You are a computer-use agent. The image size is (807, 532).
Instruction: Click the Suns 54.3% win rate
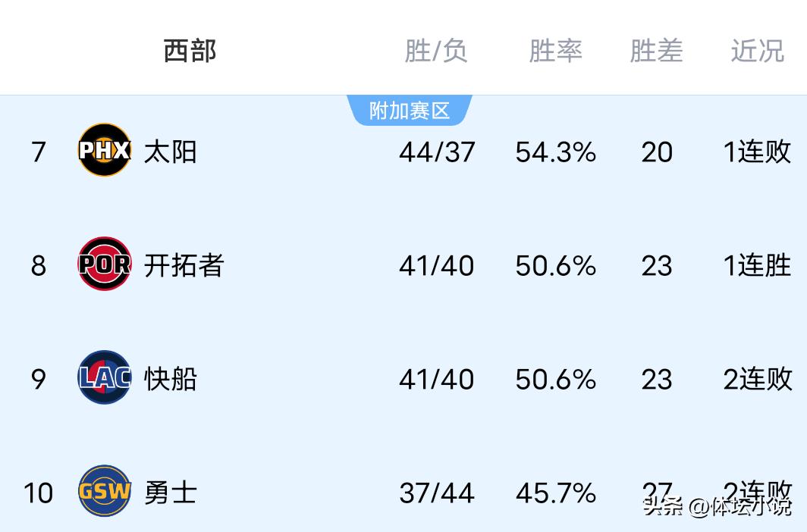point(555,152)
